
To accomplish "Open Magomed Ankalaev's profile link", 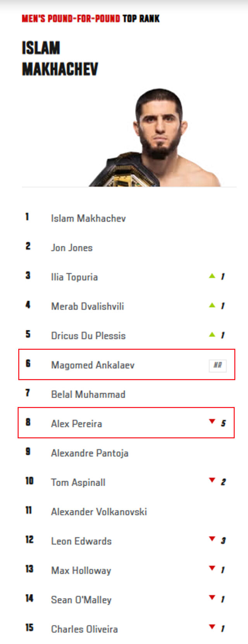I will [x=93, y=365].
